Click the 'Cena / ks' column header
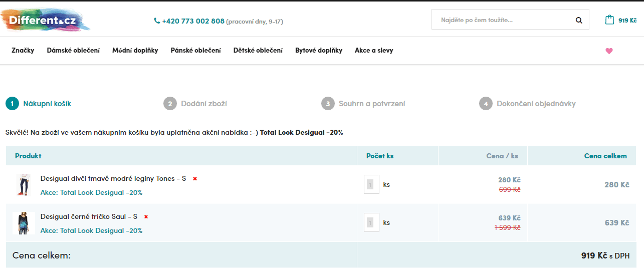 502,156
